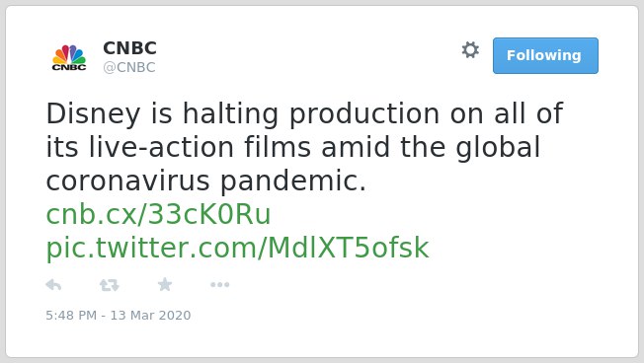Click the word Disney in the tweet
644x363 pixels.
(93, 114)
